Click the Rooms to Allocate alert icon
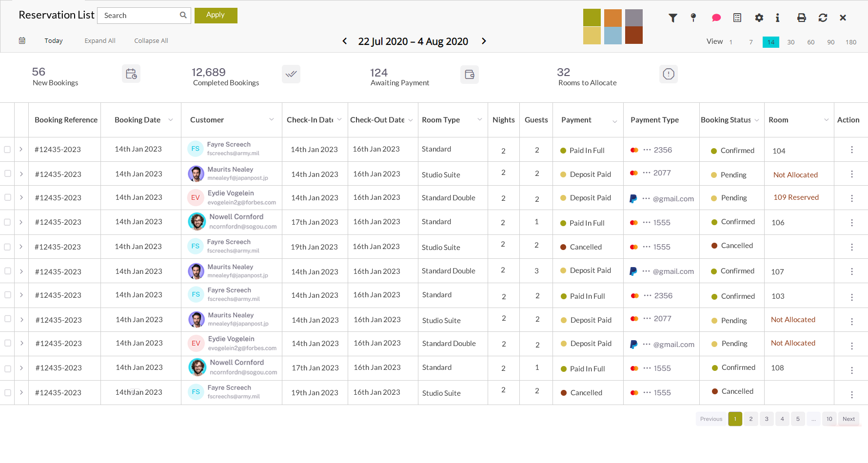The image size is (868, 463). coord(668,74)
